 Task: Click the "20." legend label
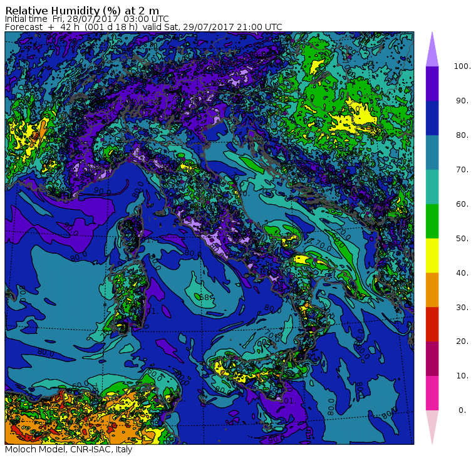point(462,341)
